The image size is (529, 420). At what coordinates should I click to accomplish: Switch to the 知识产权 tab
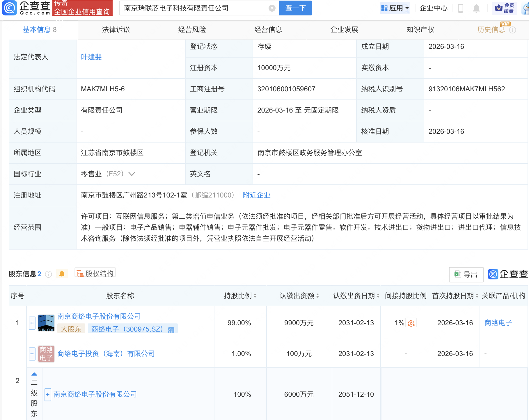(x=420, y=29)
